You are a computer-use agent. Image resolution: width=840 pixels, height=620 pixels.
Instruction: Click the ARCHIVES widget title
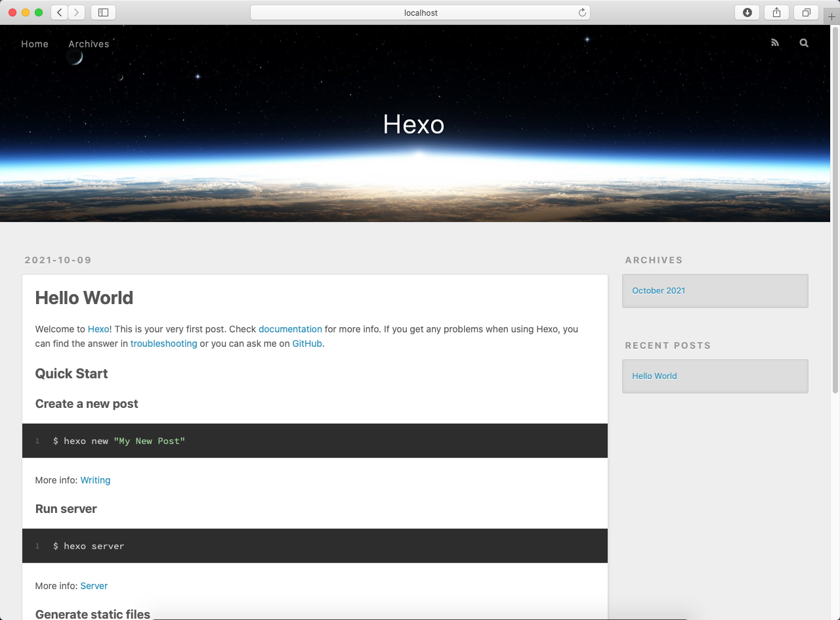654,260
